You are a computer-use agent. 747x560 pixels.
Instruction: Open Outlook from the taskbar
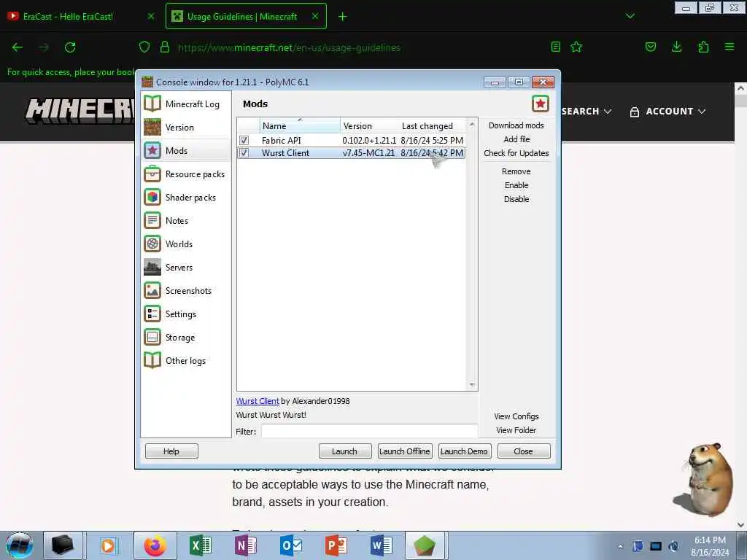[x=290, y=545]
